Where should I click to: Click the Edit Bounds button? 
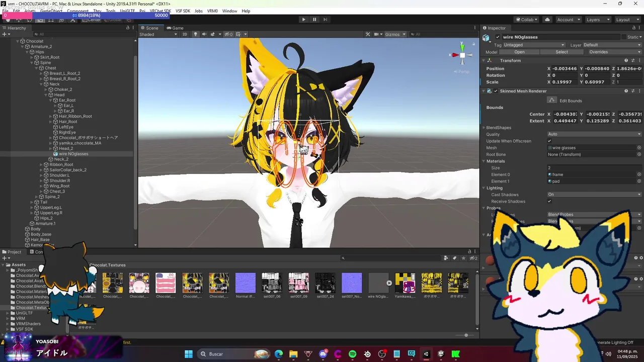point(552,101)
